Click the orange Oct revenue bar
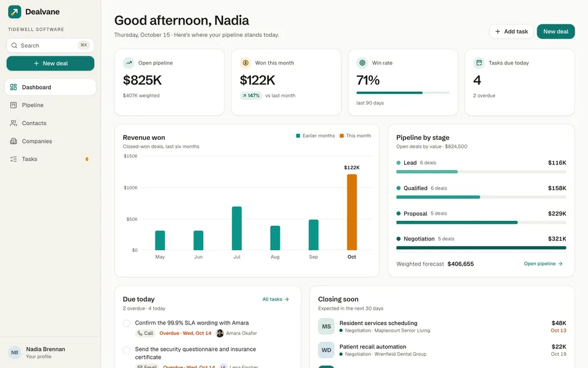 click(352, 212)
